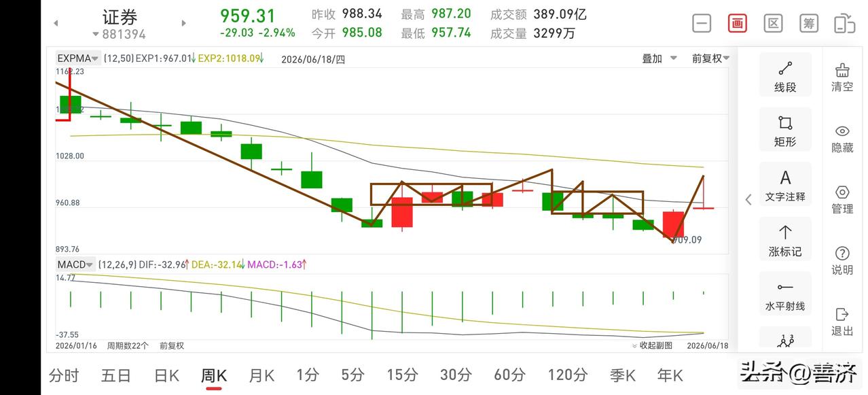
Task: Toggle the red 画 drawing mode icon
Action: point(737,23)
